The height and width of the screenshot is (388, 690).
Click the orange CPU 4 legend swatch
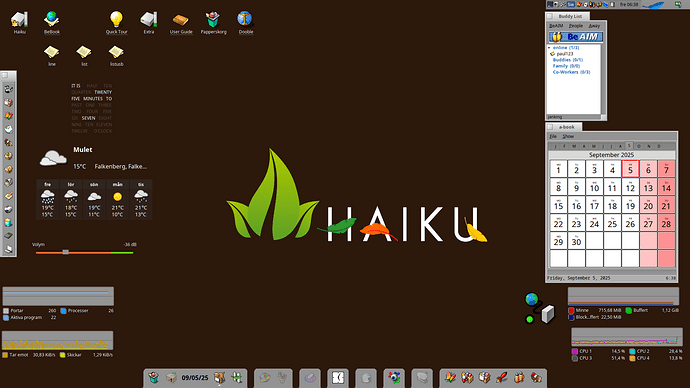point(632,358)
